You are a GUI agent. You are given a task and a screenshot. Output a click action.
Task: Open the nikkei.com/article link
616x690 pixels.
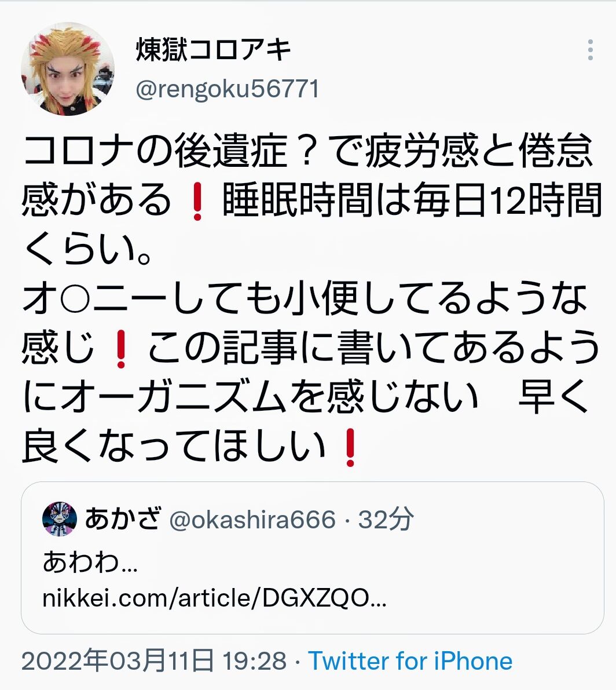click(215, 598)
